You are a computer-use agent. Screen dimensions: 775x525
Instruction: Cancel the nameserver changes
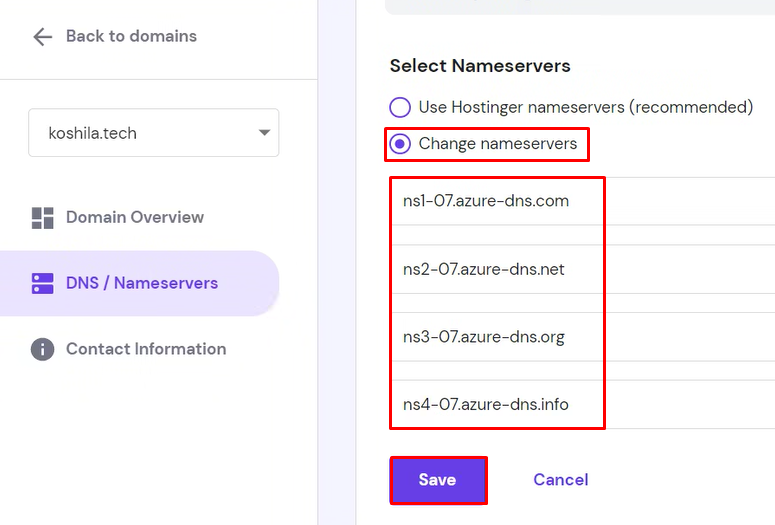(x=560, y=480)
